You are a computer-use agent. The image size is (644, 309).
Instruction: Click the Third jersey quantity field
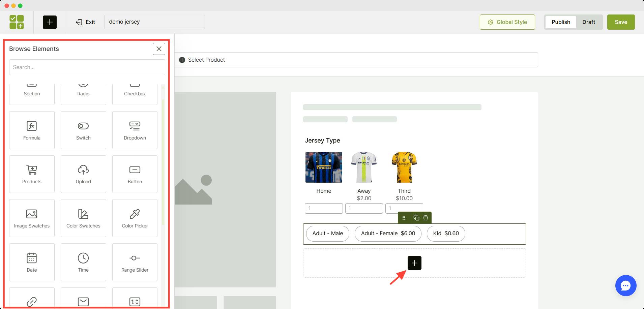pyautogui.click(x=404, y=208)
